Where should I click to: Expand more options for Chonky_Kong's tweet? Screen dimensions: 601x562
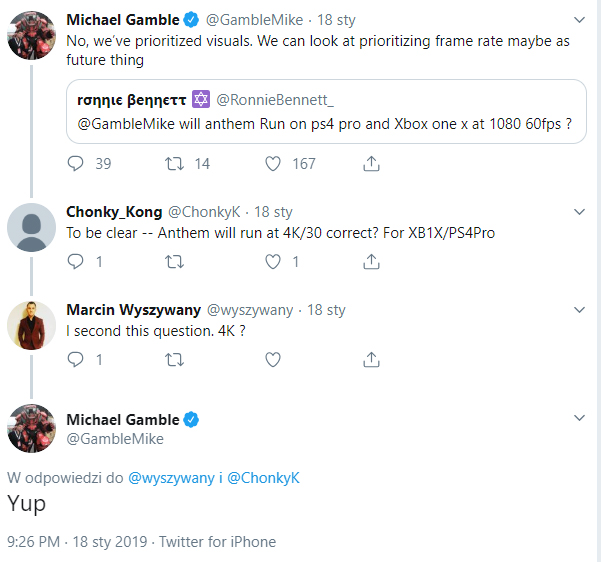tap(579, 212)
